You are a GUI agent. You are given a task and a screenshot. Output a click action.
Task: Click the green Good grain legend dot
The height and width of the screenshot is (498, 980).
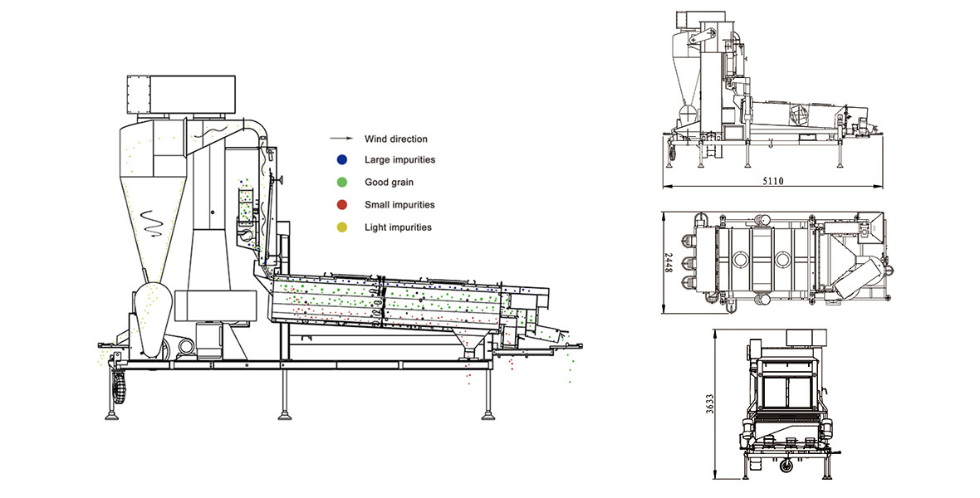(342, 183)
